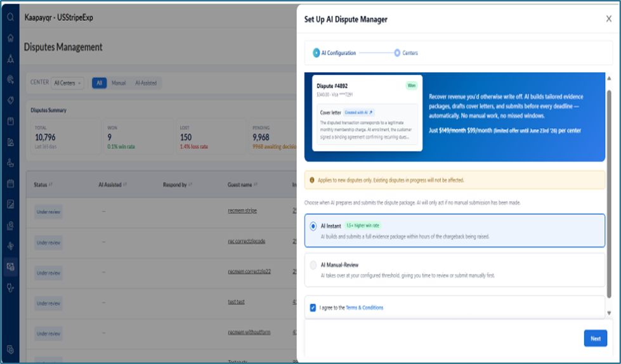The height and width of the screenshot is (364, 621).
Task: Select the 'Manual' filter tab
Action: click(x=119, y=83)
